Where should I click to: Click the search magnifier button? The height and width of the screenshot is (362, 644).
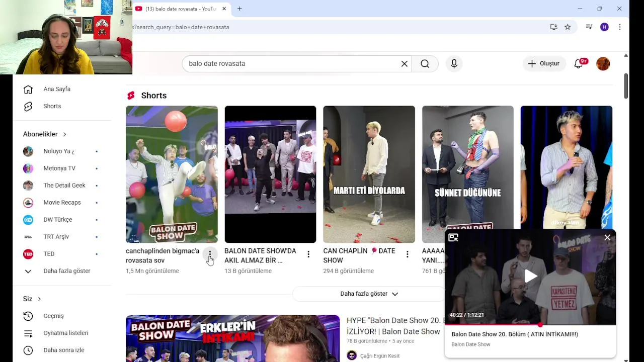pyautogui.click(x=425, y=64)
